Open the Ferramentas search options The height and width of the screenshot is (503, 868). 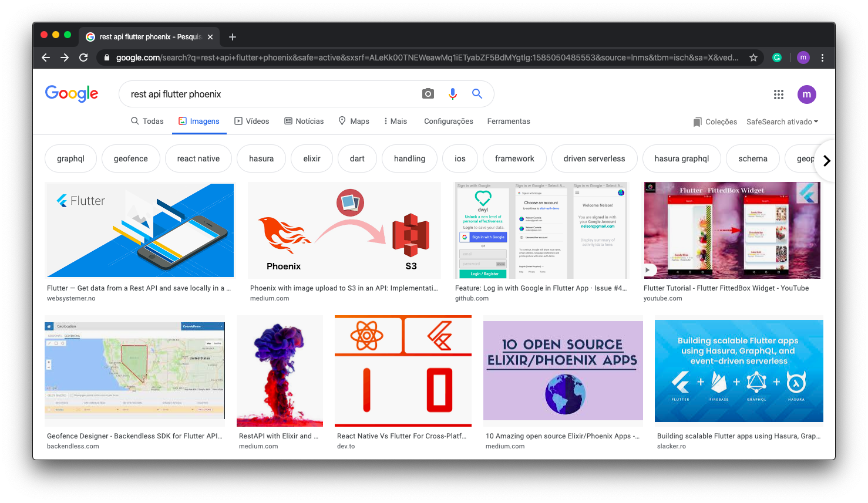pos(508,121)
